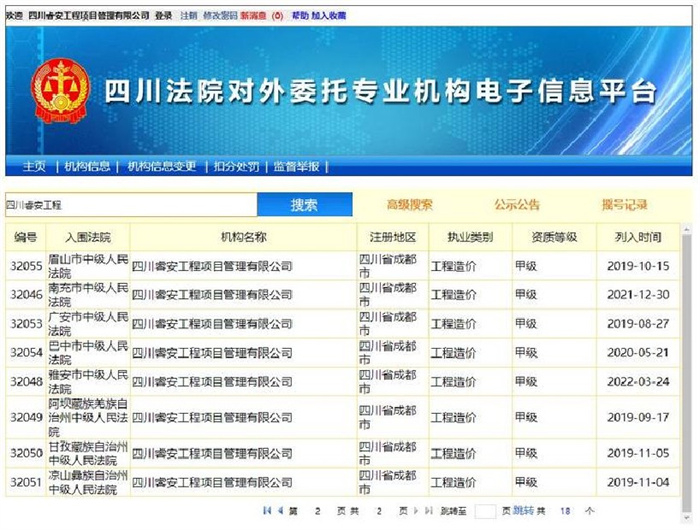The image size is (700, 530).
Task: Click 广安市中级人民法院 cell
Action: [88, 324]
